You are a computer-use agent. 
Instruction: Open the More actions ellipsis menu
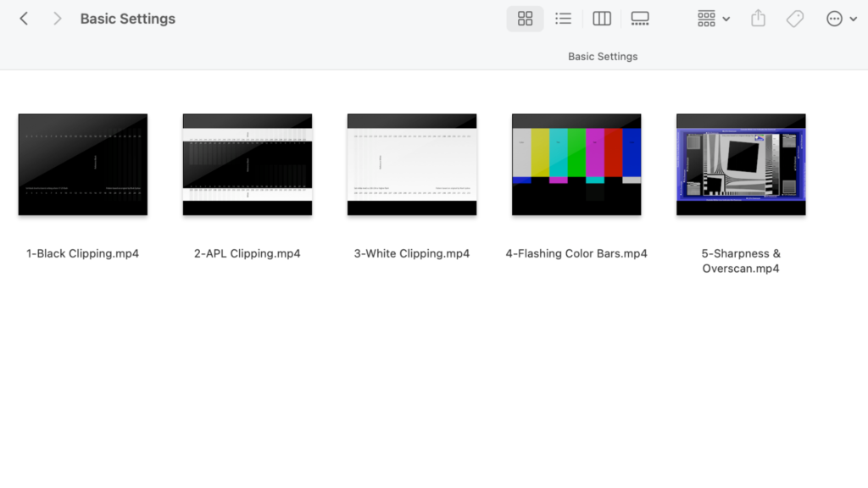[842, 19]
